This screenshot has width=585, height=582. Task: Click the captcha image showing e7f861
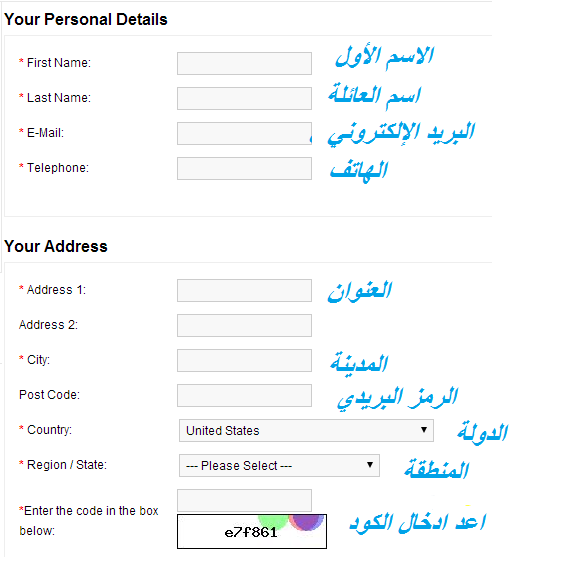point(252,532)
